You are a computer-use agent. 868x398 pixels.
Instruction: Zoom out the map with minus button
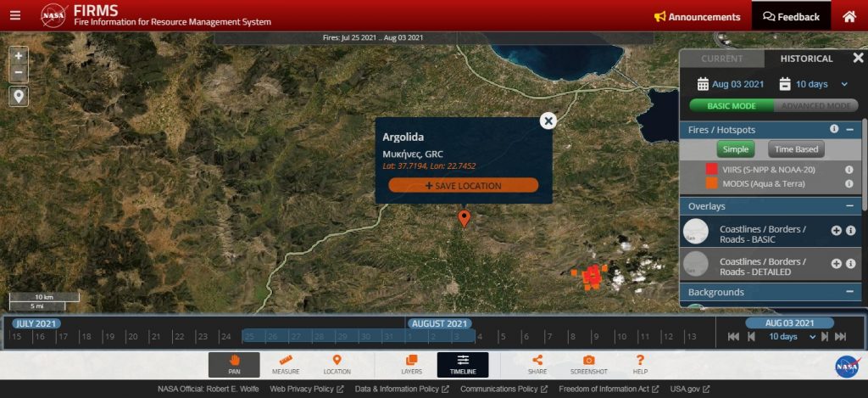coord(19,73)
